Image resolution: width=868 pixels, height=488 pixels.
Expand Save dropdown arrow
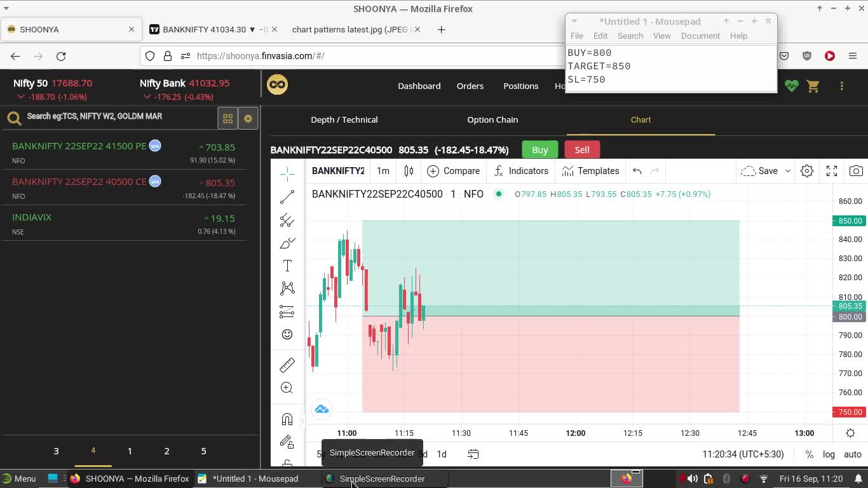point(787,171)
